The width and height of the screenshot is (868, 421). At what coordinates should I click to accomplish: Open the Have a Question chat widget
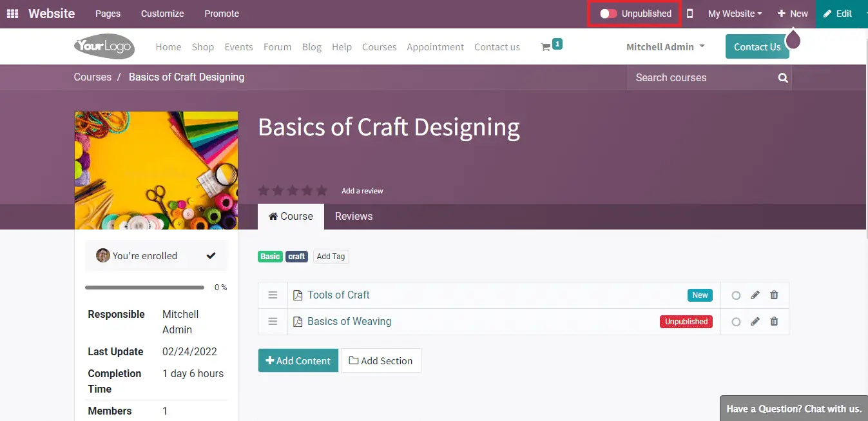[x=794, y=409]
